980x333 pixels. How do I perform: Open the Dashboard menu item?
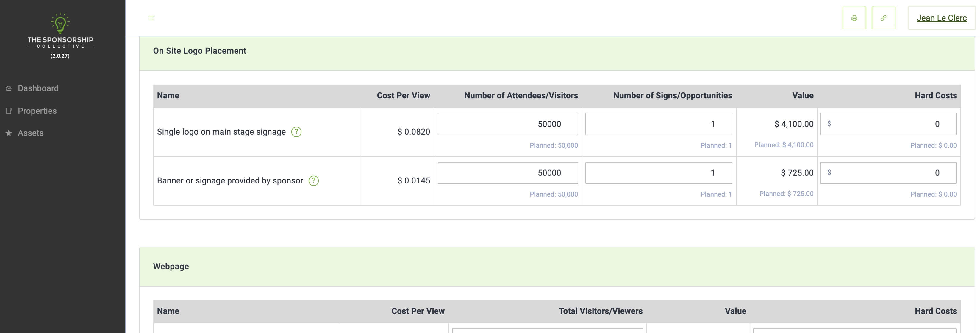38,88
